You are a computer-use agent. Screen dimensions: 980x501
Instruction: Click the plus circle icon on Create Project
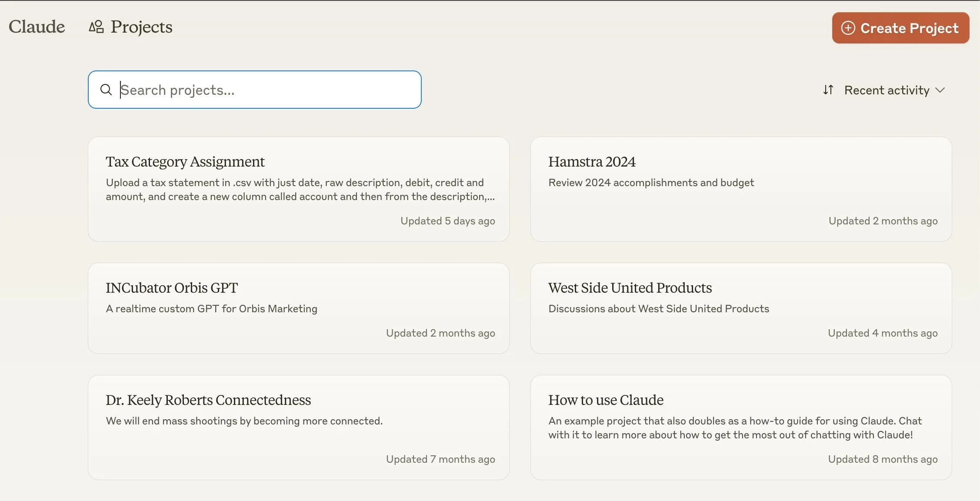(848, 28)
